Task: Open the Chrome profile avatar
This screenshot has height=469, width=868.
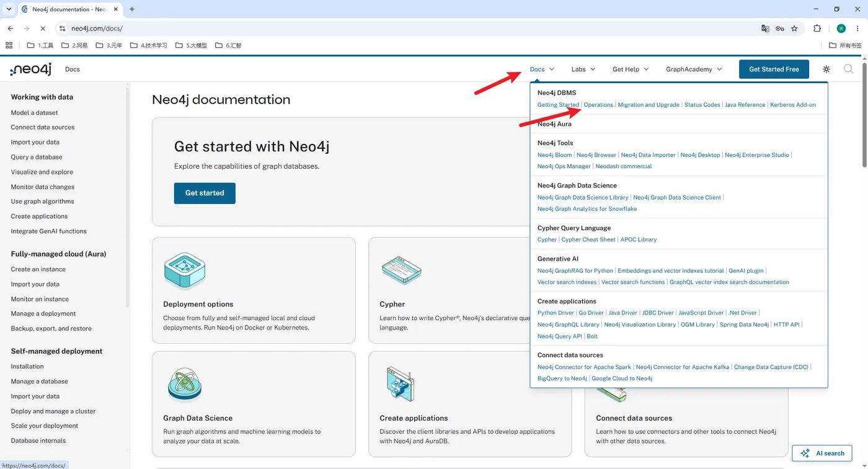Action: [841, 29]
